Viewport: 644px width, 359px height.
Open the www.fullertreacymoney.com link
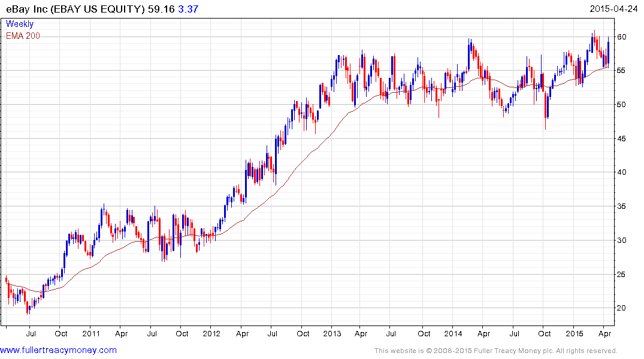[58, 350]
